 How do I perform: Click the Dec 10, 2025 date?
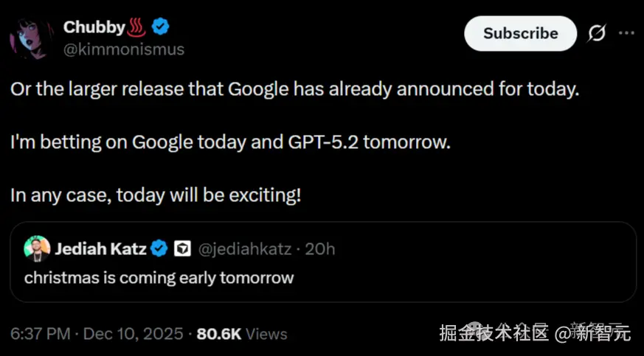pyautogui.click(x=133, y=334)
